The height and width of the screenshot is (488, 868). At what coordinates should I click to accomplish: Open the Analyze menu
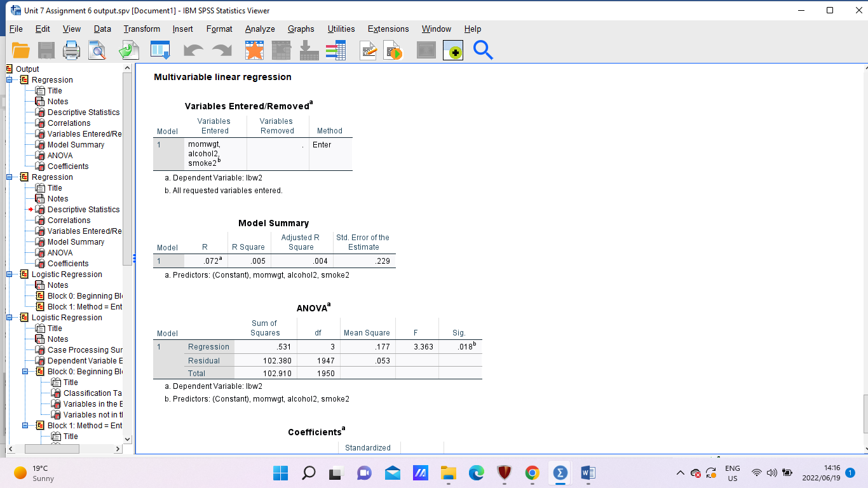259,29
